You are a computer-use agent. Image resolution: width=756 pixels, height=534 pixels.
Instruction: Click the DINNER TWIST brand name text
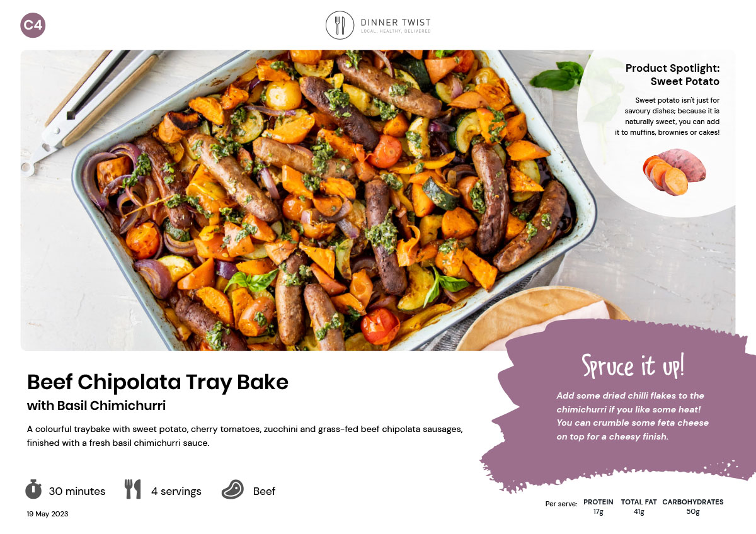(x=396, y=23)
